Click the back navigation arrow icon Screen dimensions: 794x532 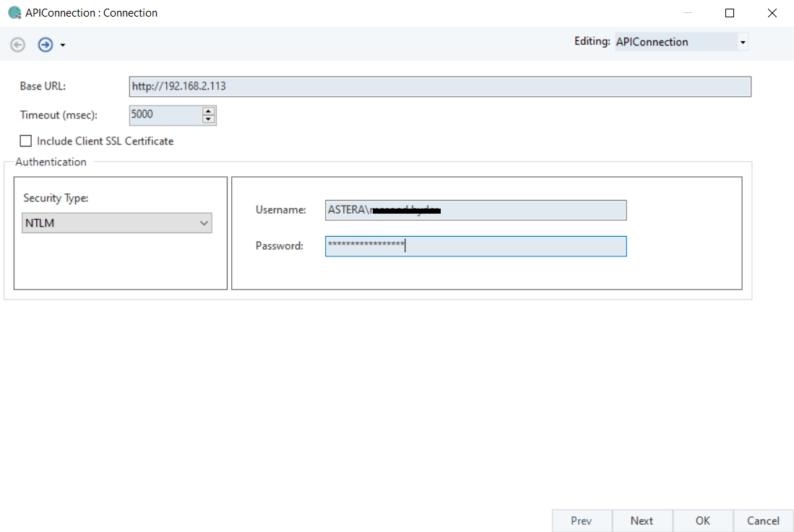tap(18, 45)
